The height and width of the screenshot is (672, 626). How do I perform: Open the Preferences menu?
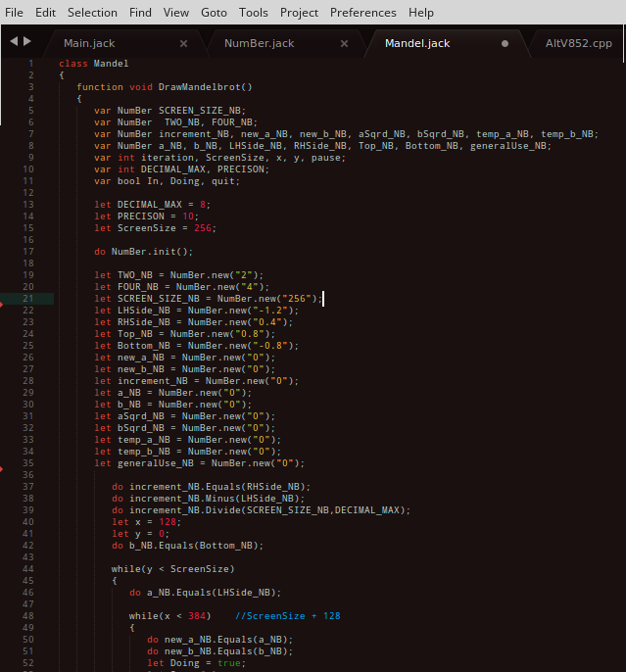point(362,13)
